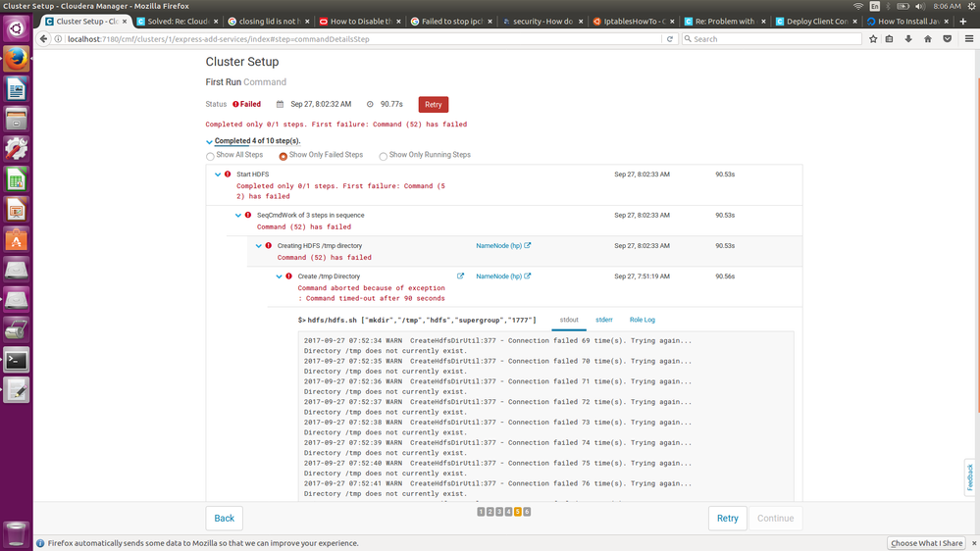Collapse the Start HDFS step
Viewport: 980px width, 551px height.
coord(218,175)
